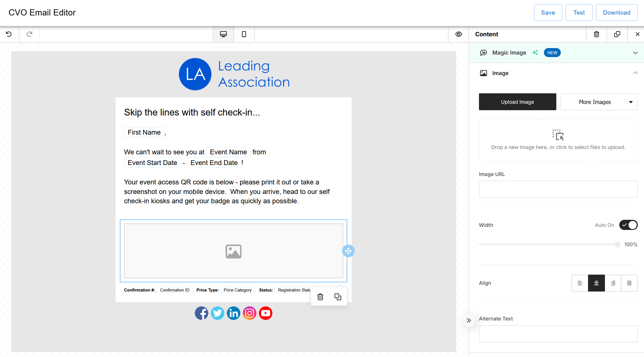Switch to mobile preview mode
This screenshot has height=357, width=644.
(x=244, y=34)
